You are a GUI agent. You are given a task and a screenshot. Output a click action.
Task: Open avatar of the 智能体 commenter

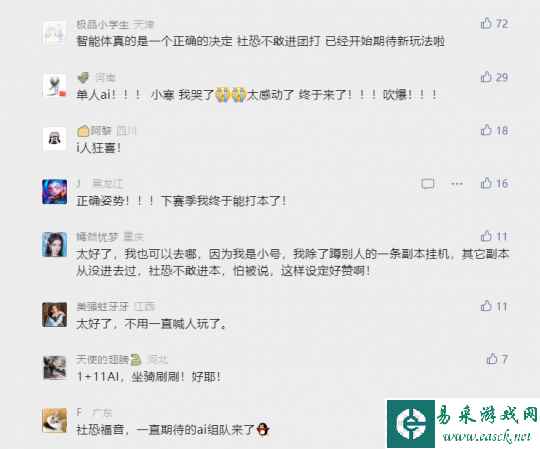(x=54, y=33)
